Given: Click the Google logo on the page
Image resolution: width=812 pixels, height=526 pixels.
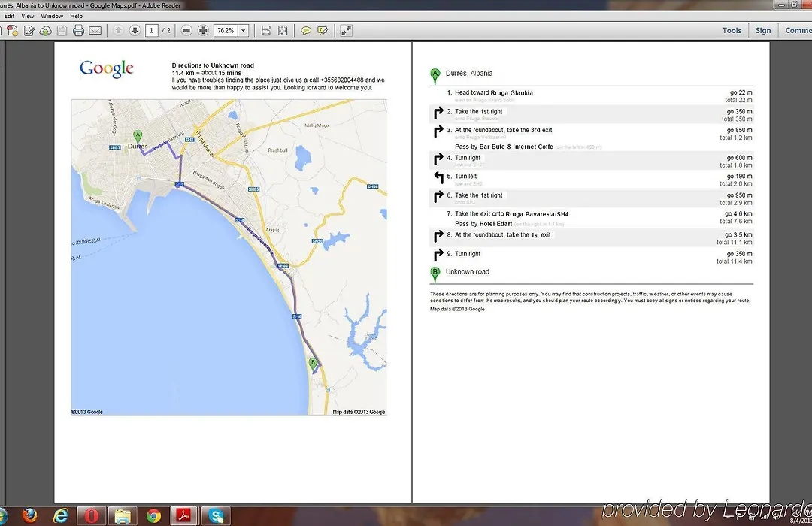Looking at the screenshot, I should [107, 68].
